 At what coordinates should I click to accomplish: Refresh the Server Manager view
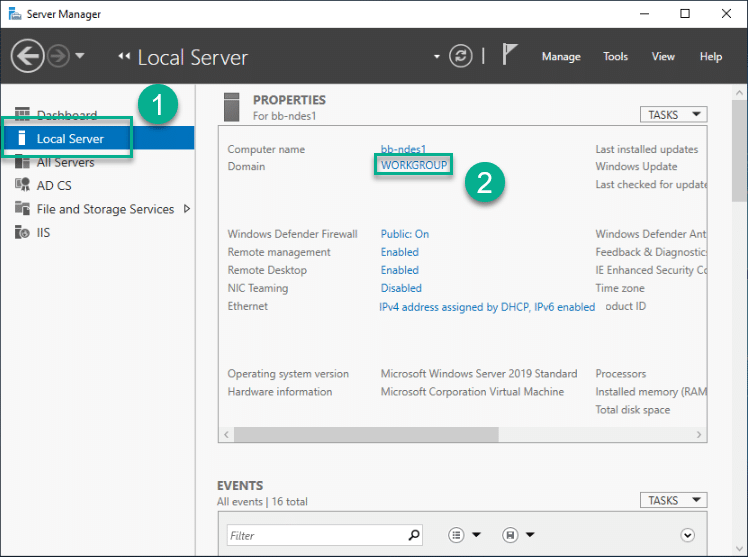click(x=460, y=56)
